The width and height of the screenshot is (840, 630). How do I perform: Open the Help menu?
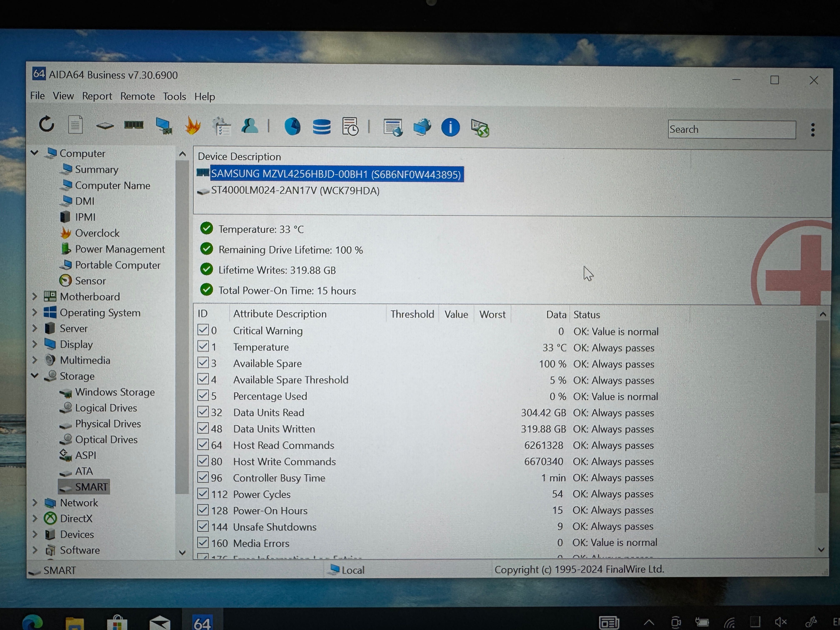[x=205, y=97]
